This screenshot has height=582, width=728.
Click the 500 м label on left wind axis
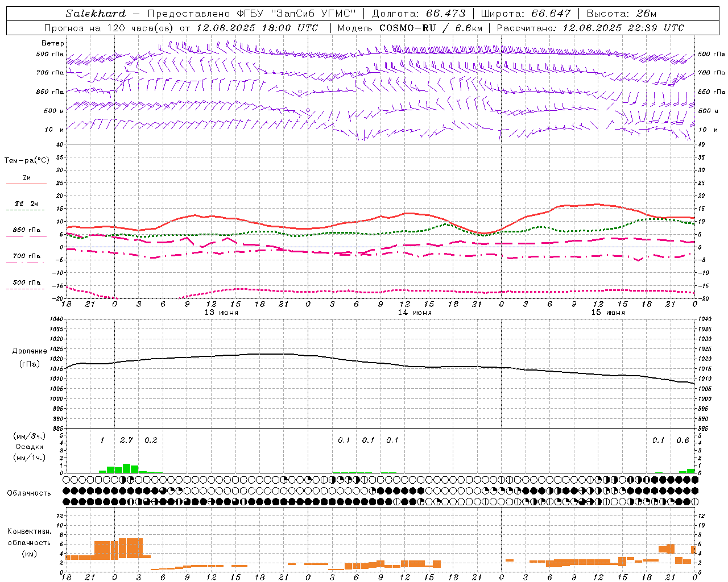54,111
